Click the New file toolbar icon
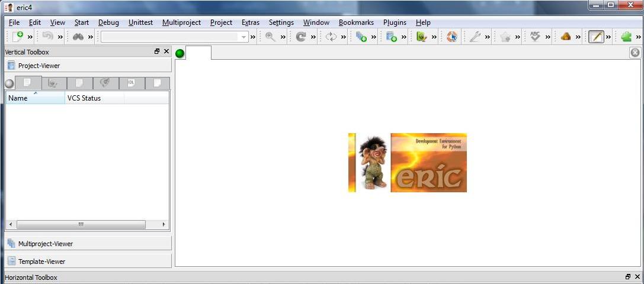644x284 pixels. point(18,37)
